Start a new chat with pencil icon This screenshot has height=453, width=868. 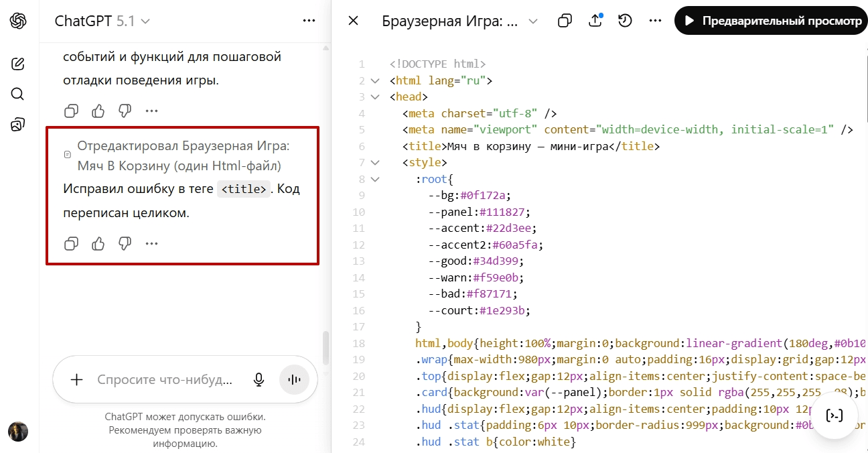[18, 64]
